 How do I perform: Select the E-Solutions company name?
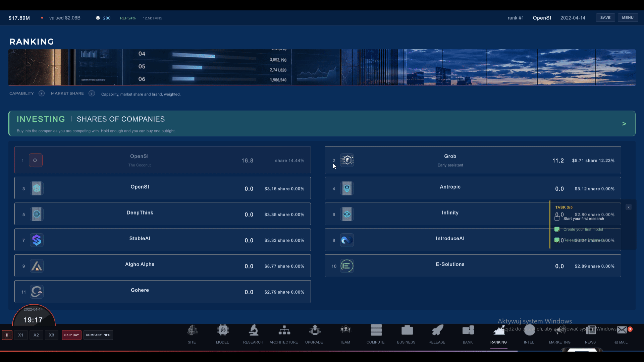[450, 264]
